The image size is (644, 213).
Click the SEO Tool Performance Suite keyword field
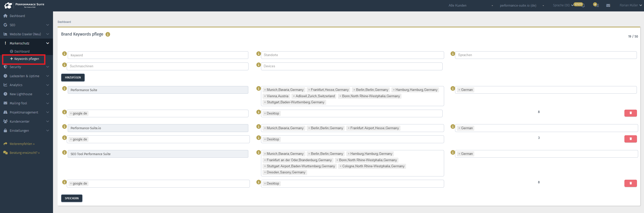158,154
